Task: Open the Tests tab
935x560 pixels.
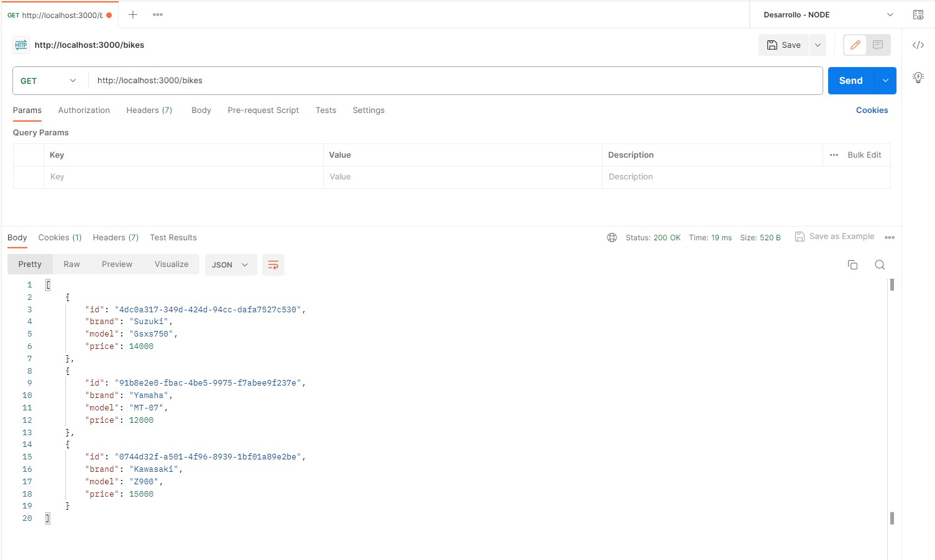Action: (326, 110)
